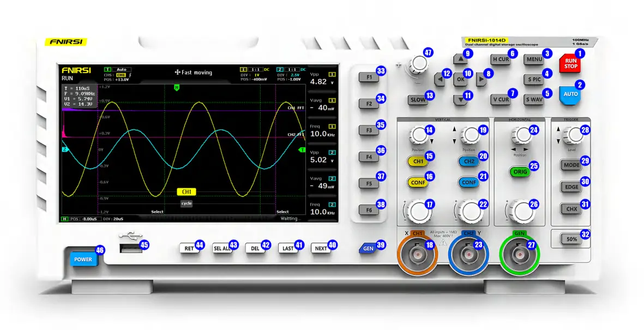This screenshot has width=644, height=330.
Task: Click the up arrow navigation key
Action: 460,59
